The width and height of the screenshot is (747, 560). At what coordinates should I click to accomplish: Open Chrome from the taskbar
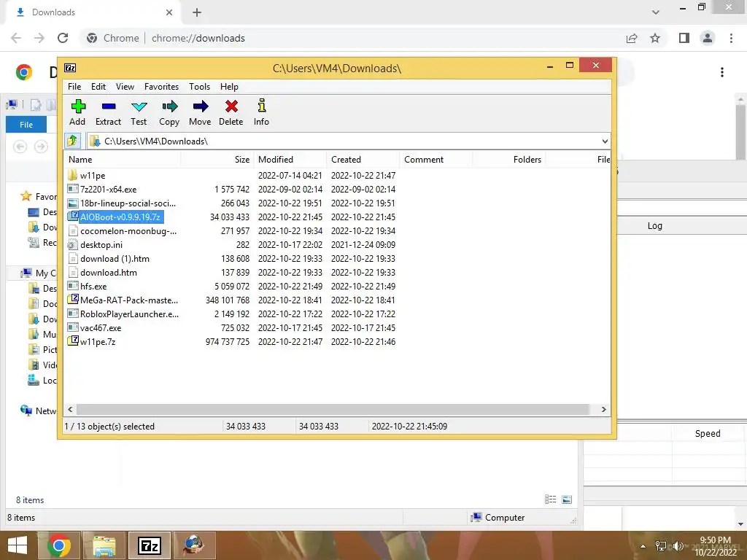pyautogui.click(x=59, y=545)
